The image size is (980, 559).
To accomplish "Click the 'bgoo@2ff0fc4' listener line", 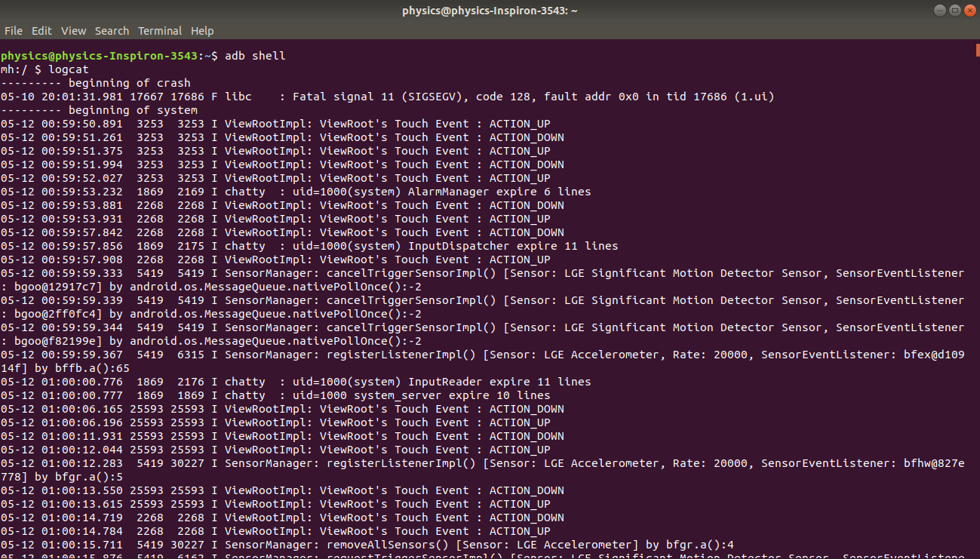I will pos(211,314).
